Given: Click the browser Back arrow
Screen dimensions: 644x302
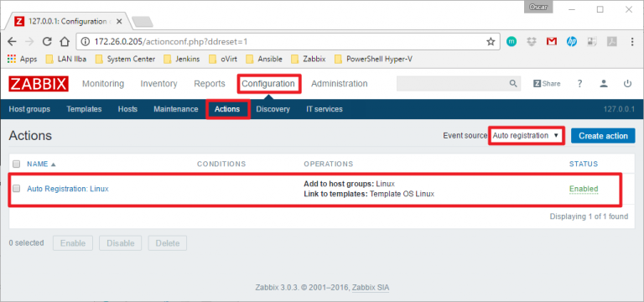Looking at the screenshot, I should (12, 41).
